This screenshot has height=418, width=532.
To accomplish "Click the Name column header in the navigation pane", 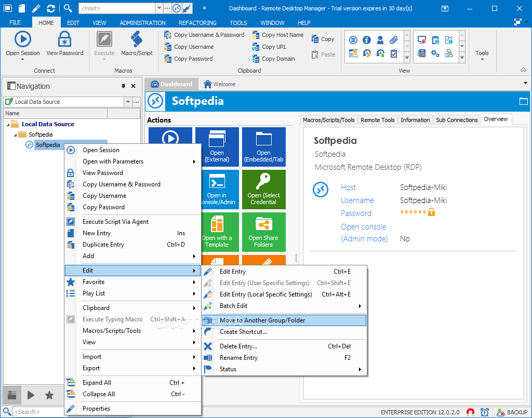I will click(x=55, y=113).
